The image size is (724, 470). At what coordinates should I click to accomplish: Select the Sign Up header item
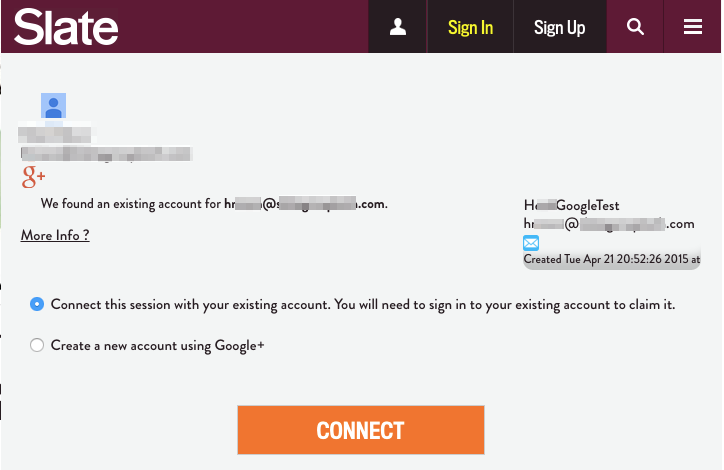tap(559, 27)
